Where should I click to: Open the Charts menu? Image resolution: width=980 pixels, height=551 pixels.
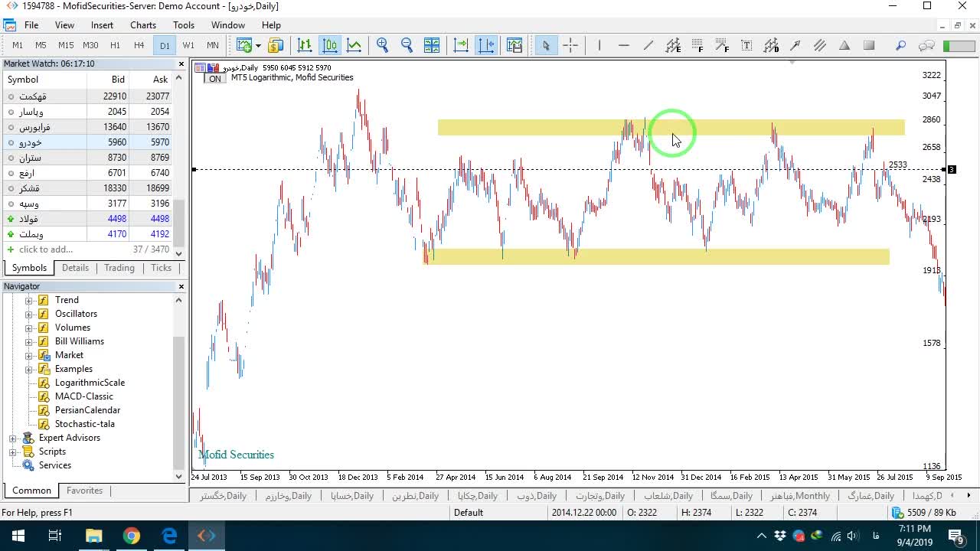(143, 25)
